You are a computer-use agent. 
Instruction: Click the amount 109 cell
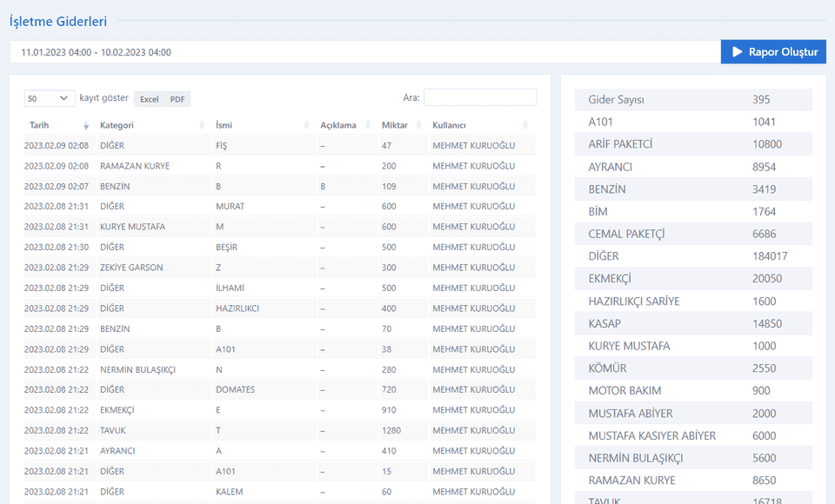point(402,186)
